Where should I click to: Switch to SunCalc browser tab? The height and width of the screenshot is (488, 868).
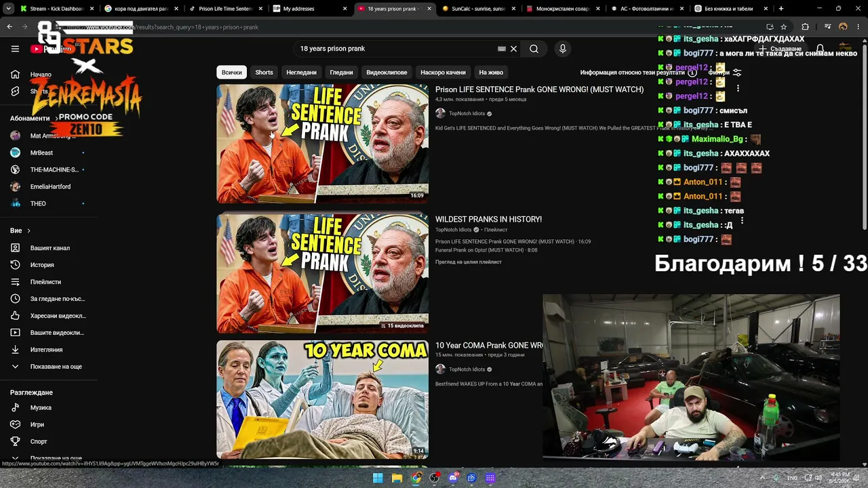pyautogui.click(x=477, y=9)
